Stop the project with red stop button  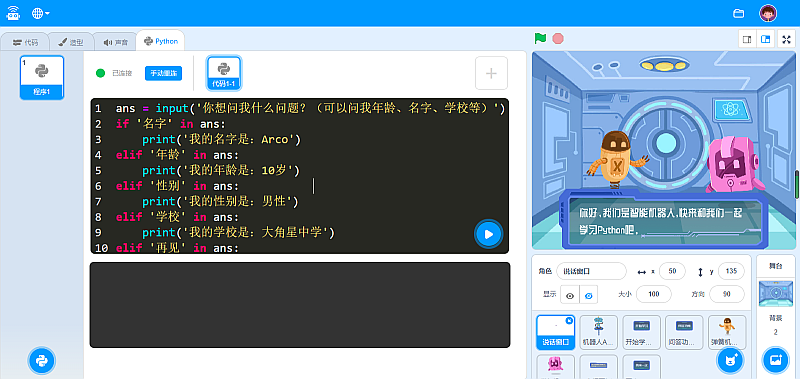click(558, 38)
